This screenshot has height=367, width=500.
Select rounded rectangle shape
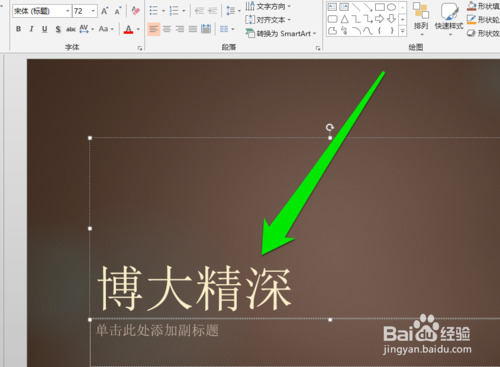332,19
